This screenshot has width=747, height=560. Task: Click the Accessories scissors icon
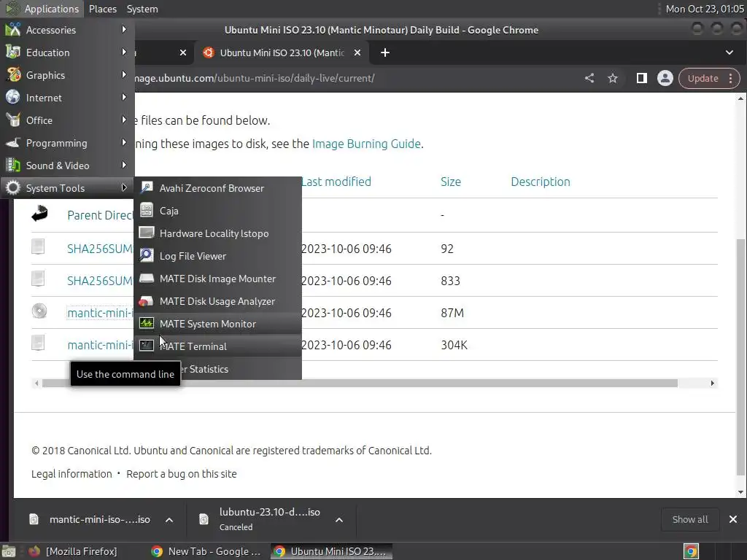coord(13,30)
